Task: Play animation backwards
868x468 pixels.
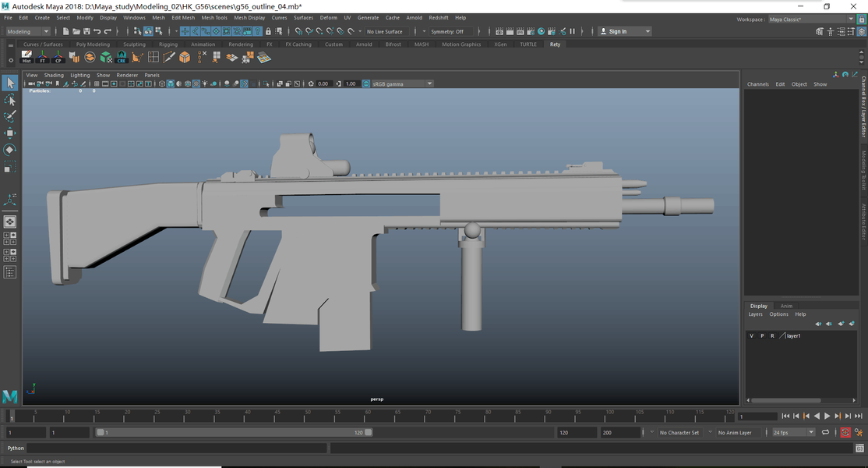Action: tap(817, 416)
